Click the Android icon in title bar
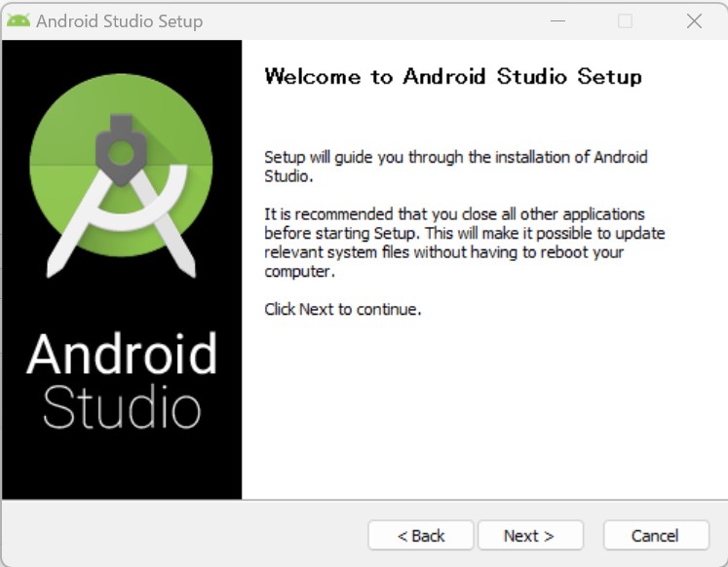Screen dimensions: 728x567 point(19,20)
